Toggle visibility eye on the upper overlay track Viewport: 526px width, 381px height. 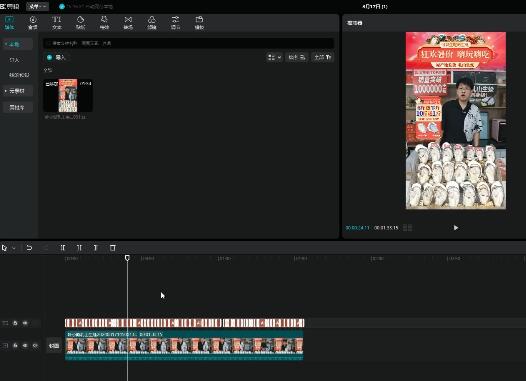pyautogui.click(x=25, y=323)
